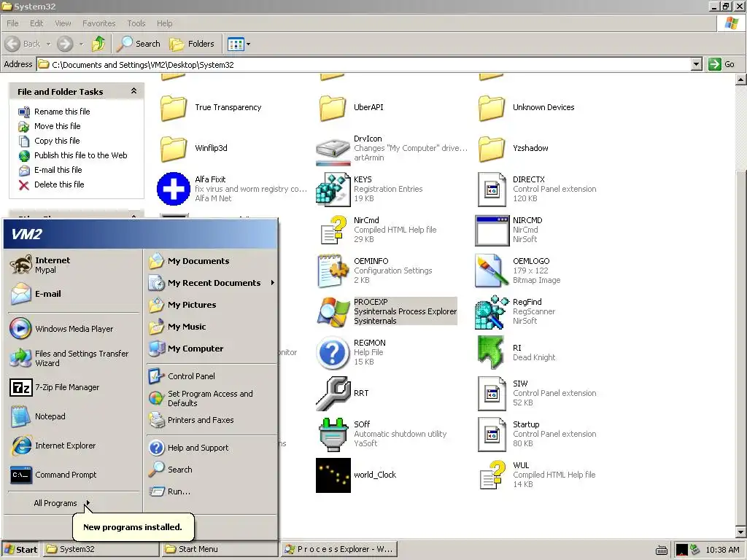The height and width of the screenshot is (560, 747).
Task: Open the Startup control panel extension icon
Action: (x=492, y=435)
